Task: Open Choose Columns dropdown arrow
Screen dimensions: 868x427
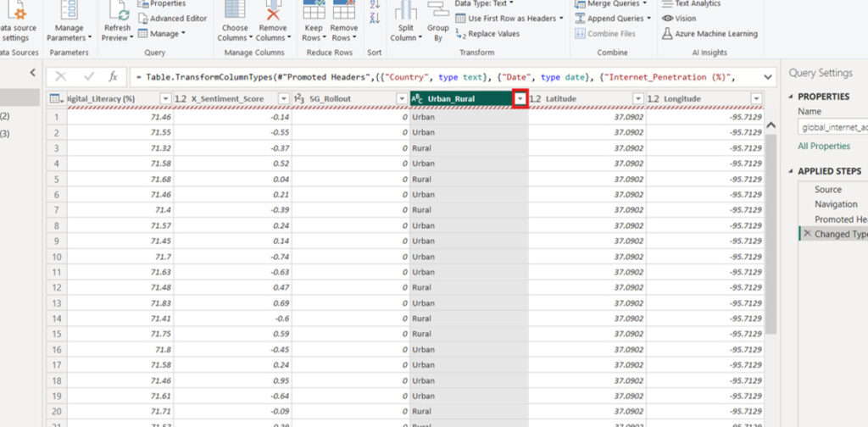Action: coord(250,38)
